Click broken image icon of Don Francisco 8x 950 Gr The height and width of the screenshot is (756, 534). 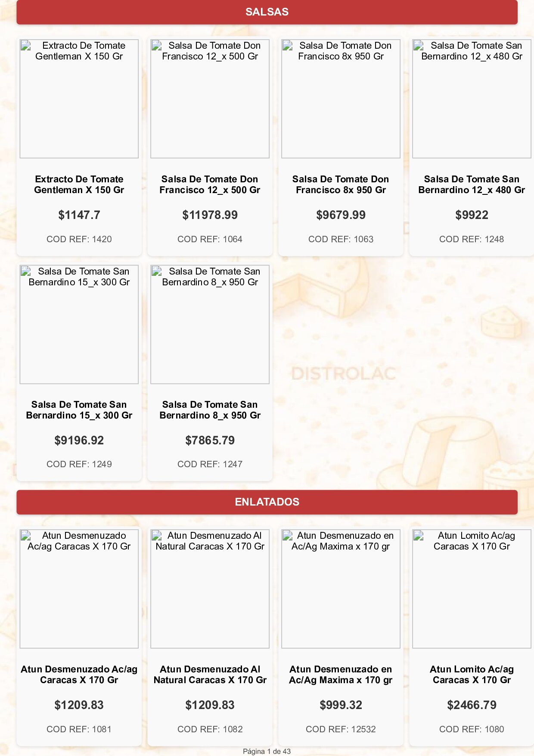coord(288,45)
